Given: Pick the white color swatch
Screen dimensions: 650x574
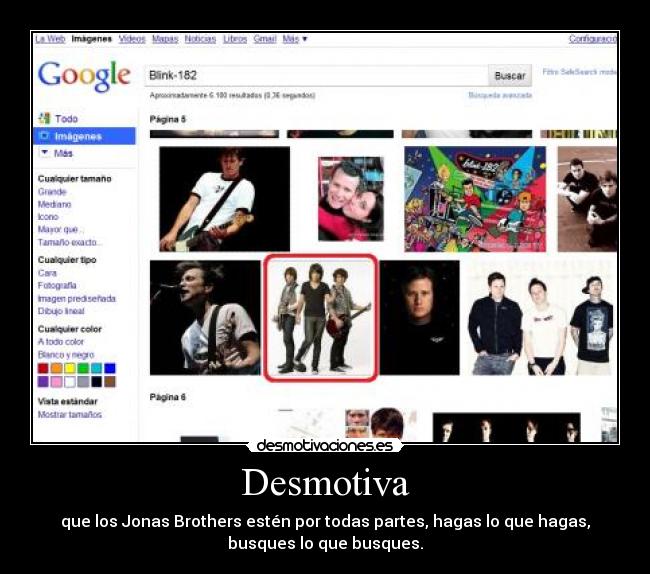Looking at the screenshot, I should [x=70, y=381].
